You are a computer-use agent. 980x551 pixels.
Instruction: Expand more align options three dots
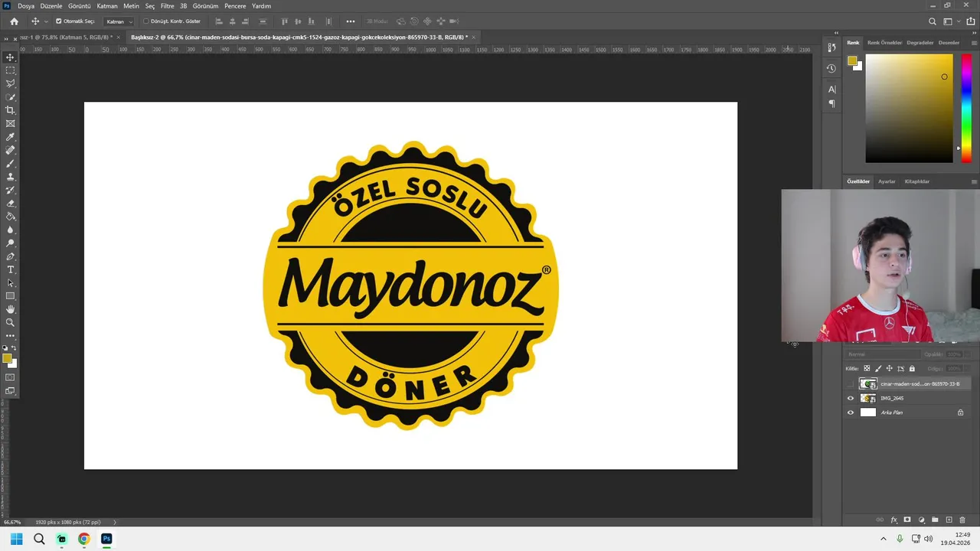coord(351,21)
